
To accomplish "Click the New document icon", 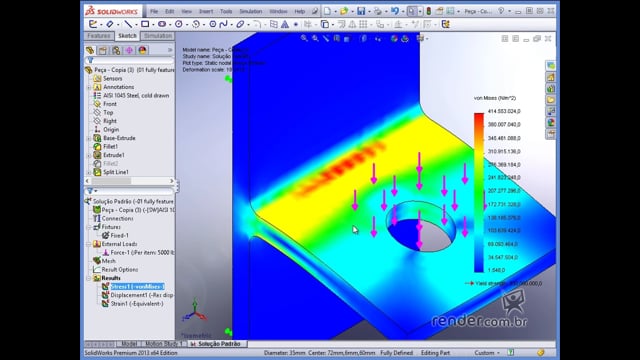I will click(x=327, y=11).
